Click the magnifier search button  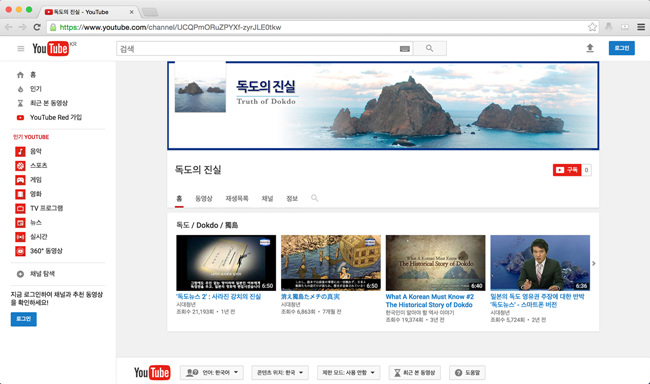point(430,49)
